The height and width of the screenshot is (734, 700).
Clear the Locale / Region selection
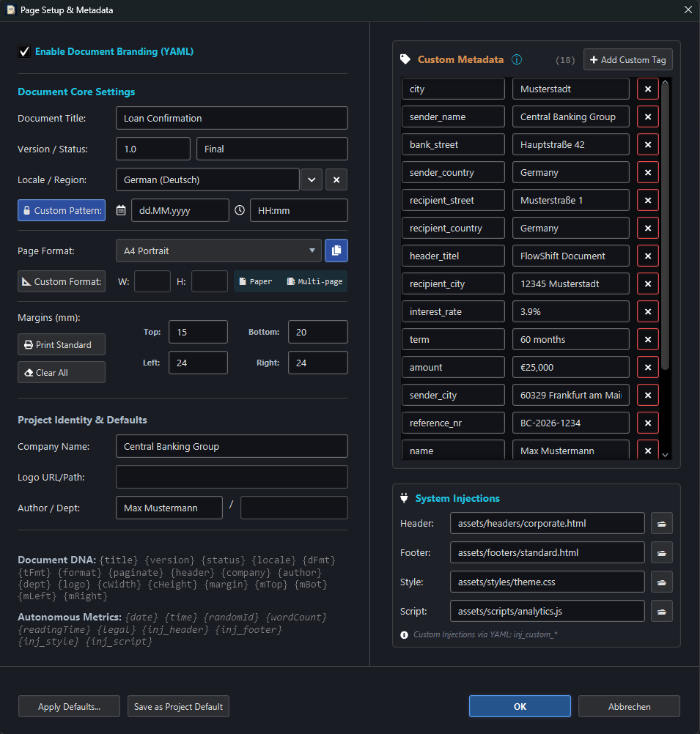(336, 179)
